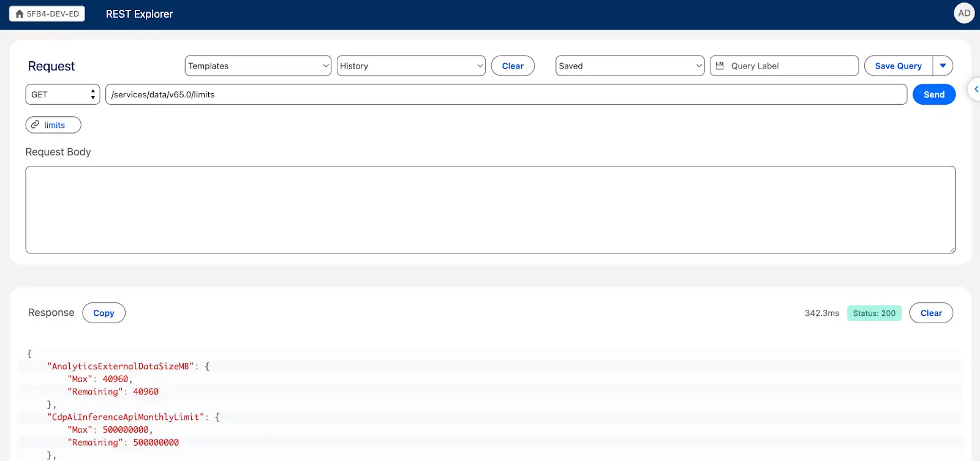This screenshot has width=980, height=461.
Task: Open the Templates dropdown
Action: coord(257,66)
